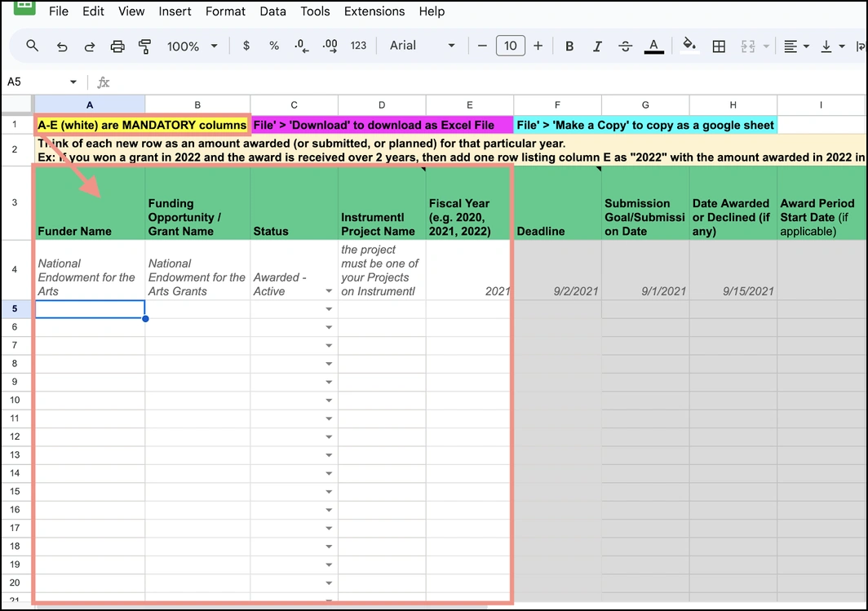Click the select-all corner box

(x=16, y=104)
